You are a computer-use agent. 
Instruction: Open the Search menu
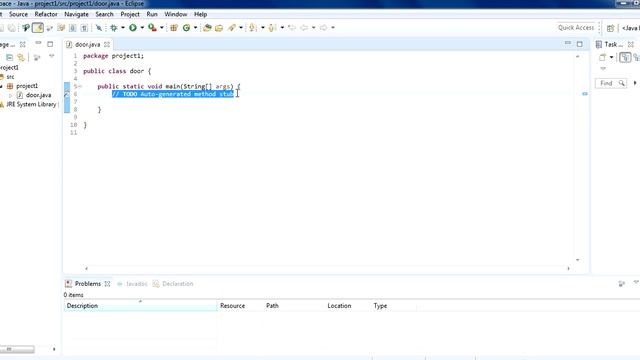(104, 14)
